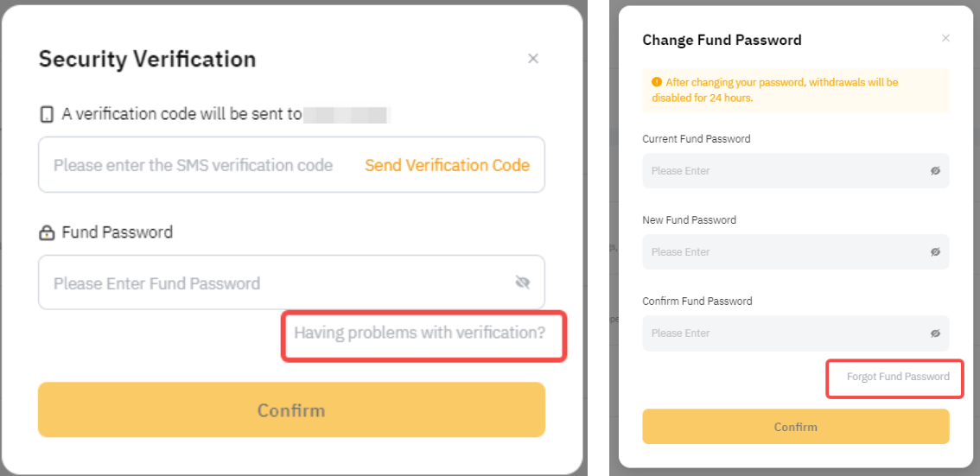Open the Forgot Fund Password link
The width and height of the screenshot is (980, 476).
[898, 377]
